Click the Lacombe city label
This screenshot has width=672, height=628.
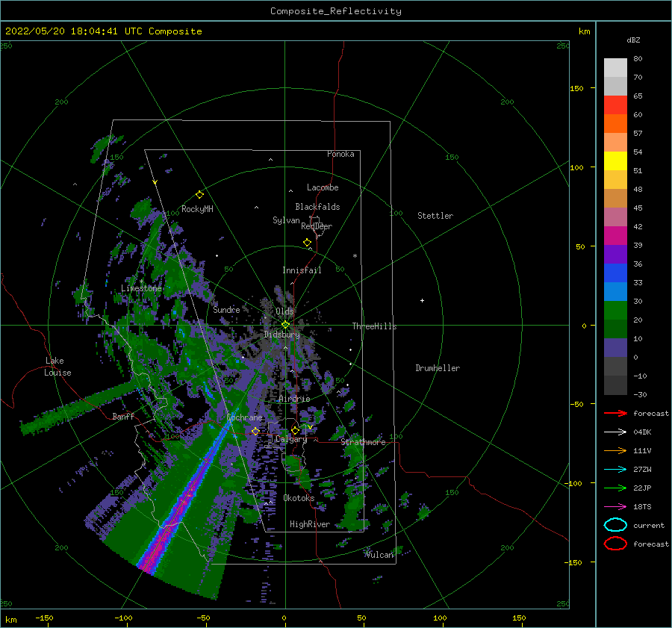[x=323, y=187]
